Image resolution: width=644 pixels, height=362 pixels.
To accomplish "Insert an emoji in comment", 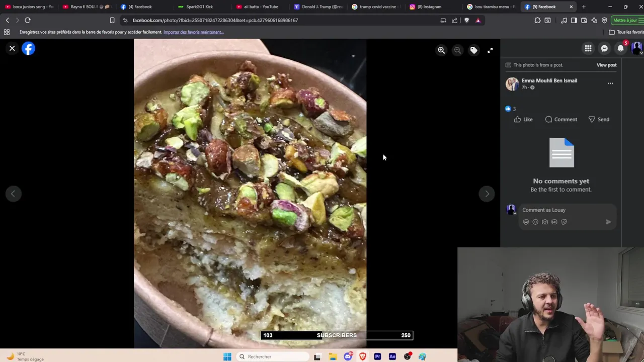I will coord(535,222).
